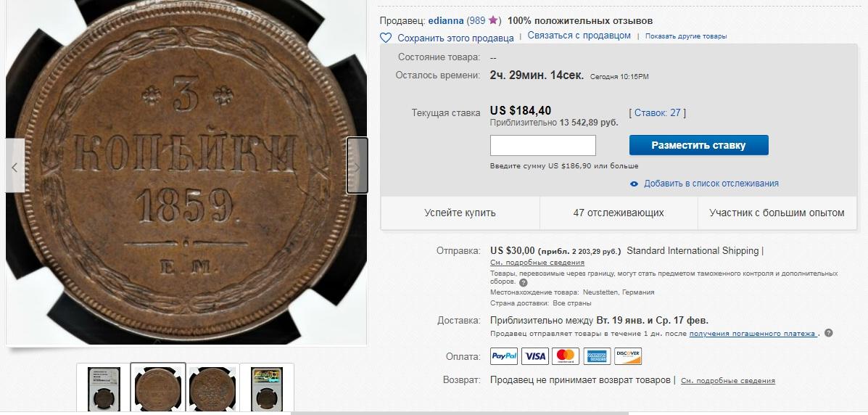Viewport: 868px width, 415px height.
Task: Show next coin image arrow
Action: point(357,165)
